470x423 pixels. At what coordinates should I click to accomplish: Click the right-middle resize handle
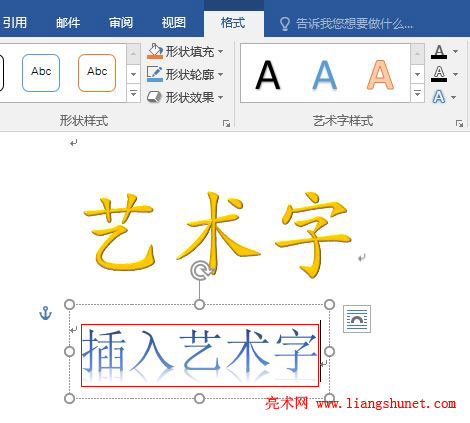pyautogui.click(x=329, y=351)
